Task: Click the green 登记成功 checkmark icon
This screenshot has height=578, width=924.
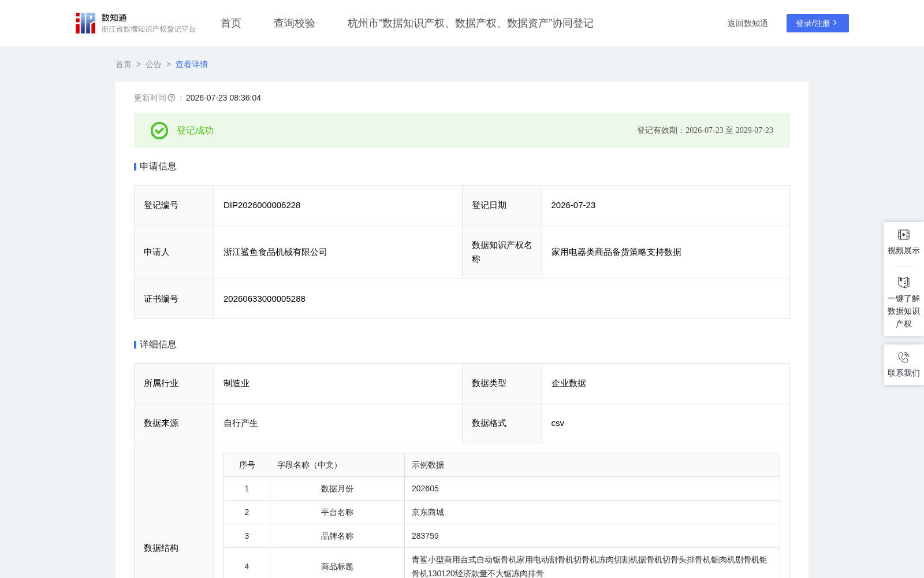Action: (x=159, y=131)
